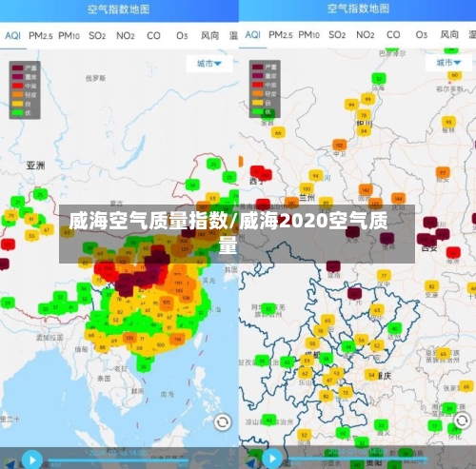Tap yellow marker 54 beside 重庆
This screenshot has width=476, height=469.
pos(371,376)
